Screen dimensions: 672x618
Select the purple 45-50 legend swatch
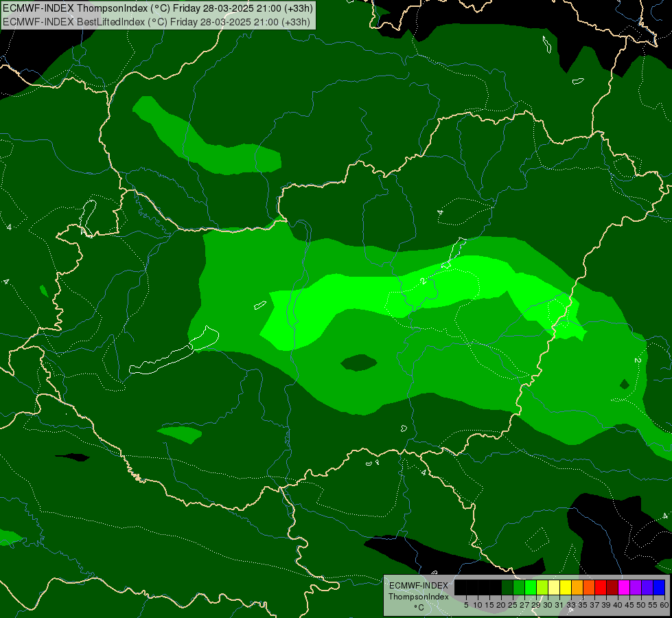click(636, 587)
